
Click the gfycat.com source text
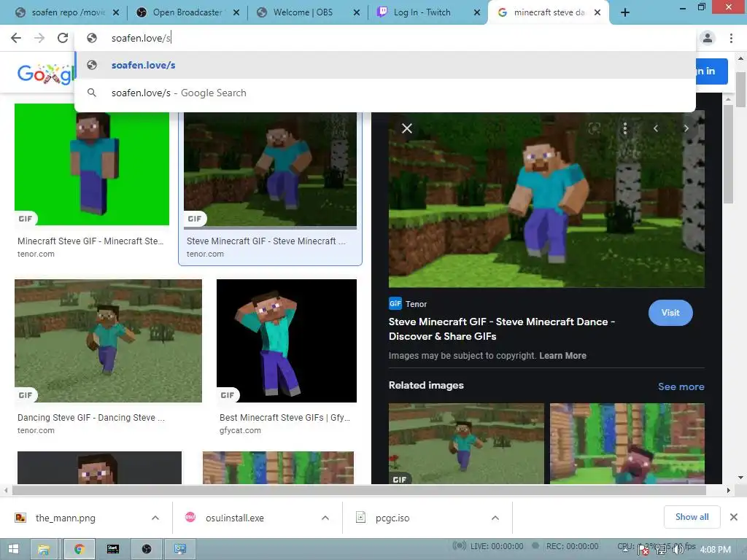240,430
